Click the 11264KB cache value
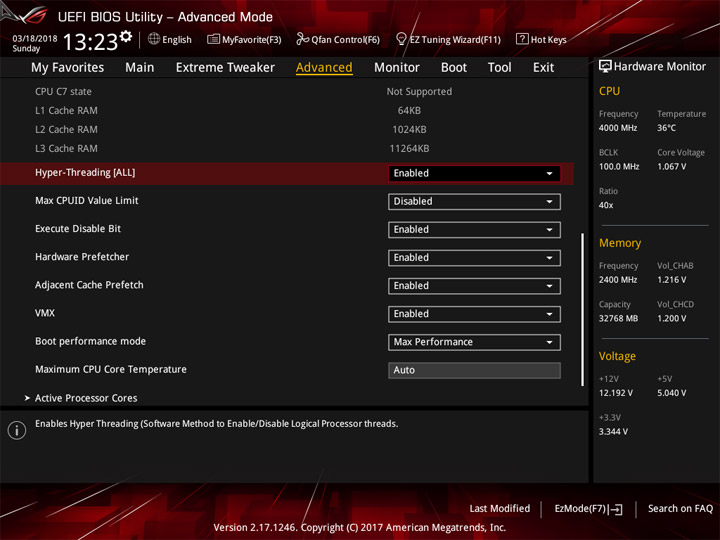The height and width of the screenshot is (540, 720). (409, 148)
